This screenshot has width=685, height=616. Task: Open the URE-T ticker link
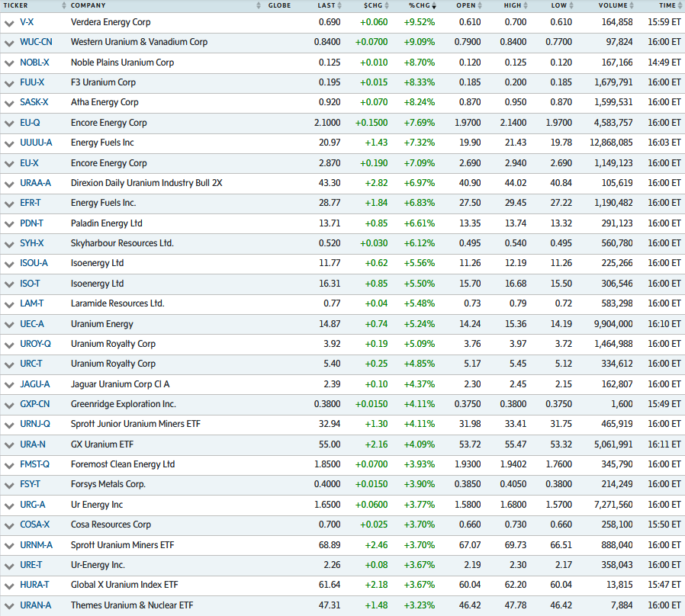point(31,565)
